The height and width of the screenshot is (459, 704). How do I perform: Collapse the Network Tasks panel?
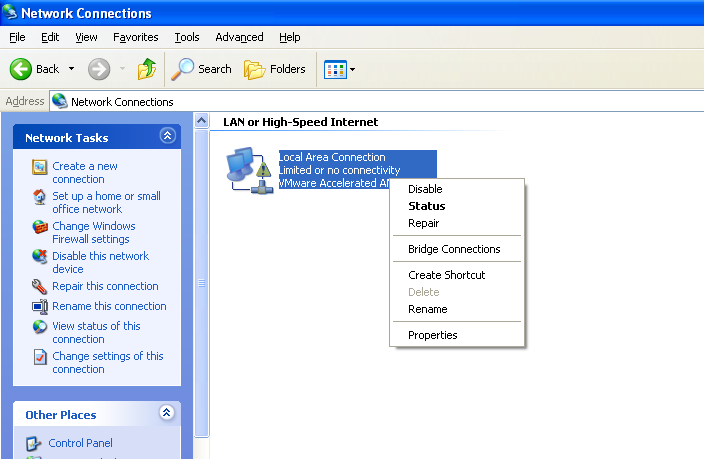(x=167, y=136)
